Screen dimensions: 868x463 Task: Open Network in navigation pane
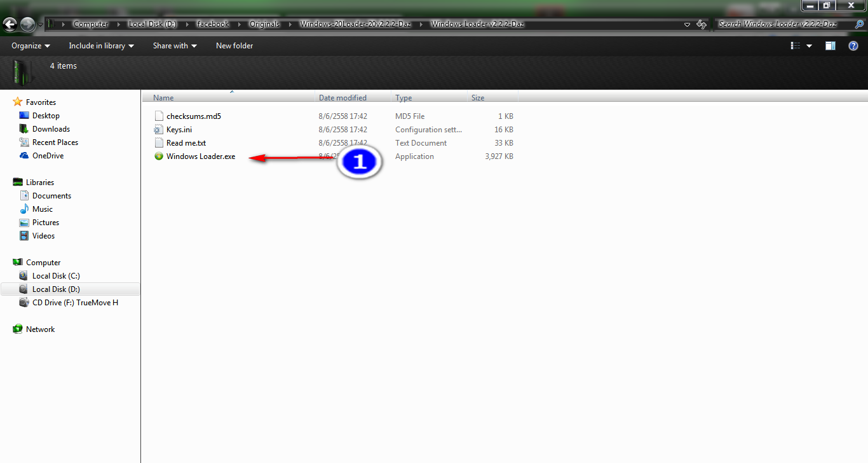pos(40,329)
